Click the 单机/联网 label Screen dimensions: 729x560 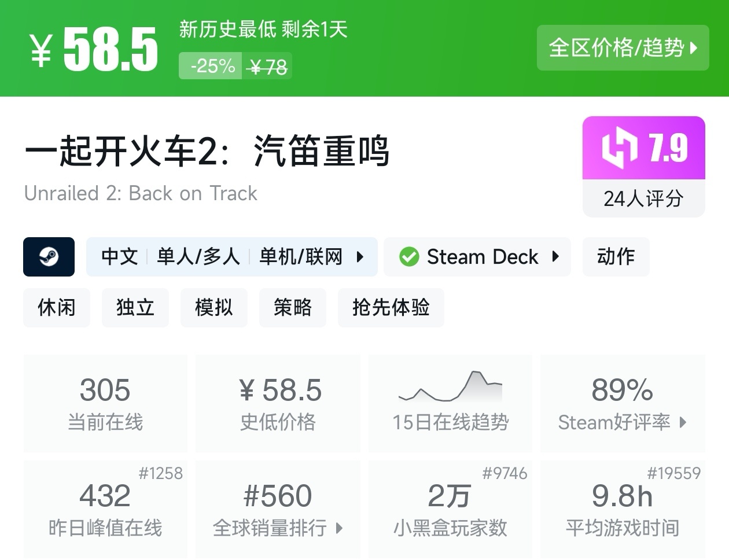click(301, 257)
